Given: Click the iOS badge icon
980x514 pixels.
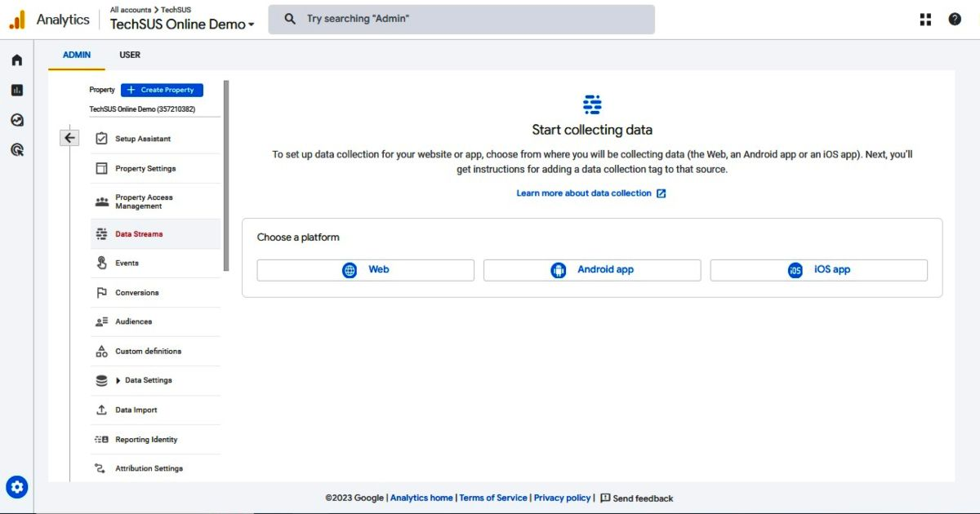Looking at the screenshot, I should [x=795, y=270].
